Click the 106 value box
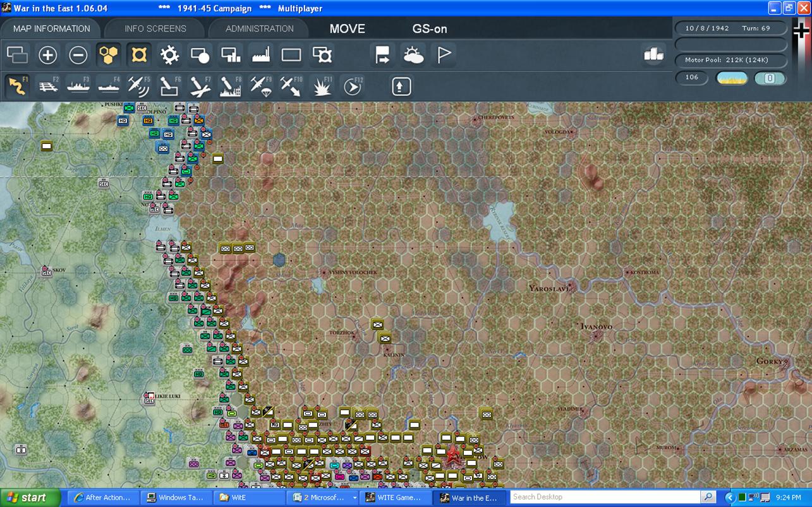This screenshot has width=812, height=507. pyautogui.click(x=692, y=78)
